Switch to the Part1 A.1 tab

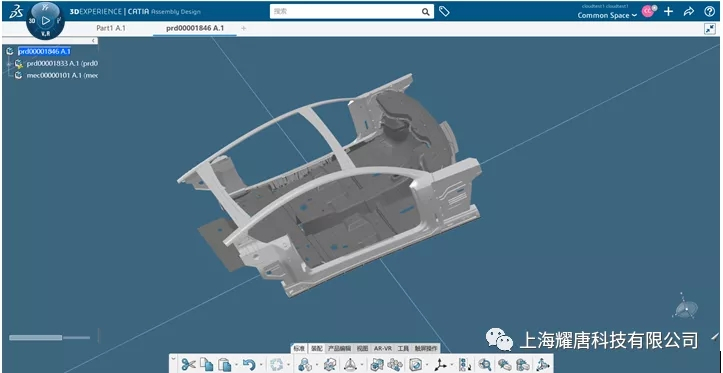111,28
